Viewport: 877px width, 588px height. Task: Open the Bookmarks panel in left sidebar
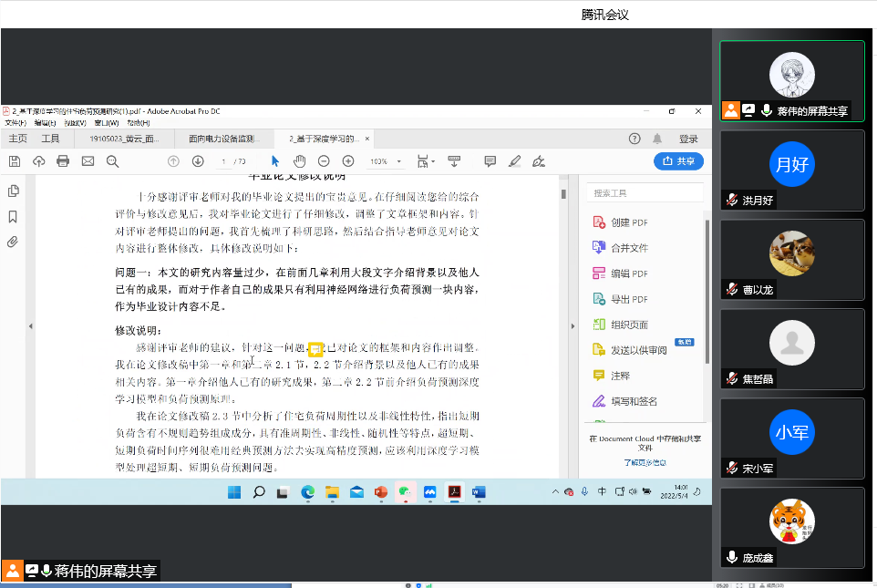14,217
